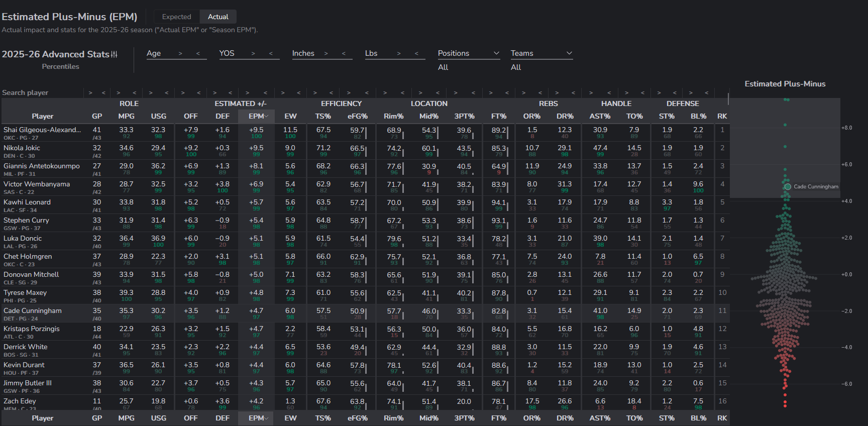Click the greater-than filter above the MPG column

(119, 92)
